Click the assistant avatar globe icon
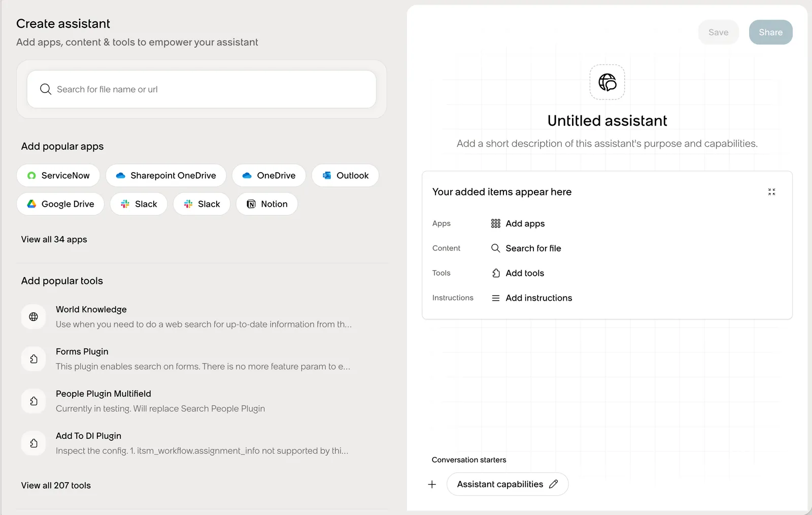 607,82
